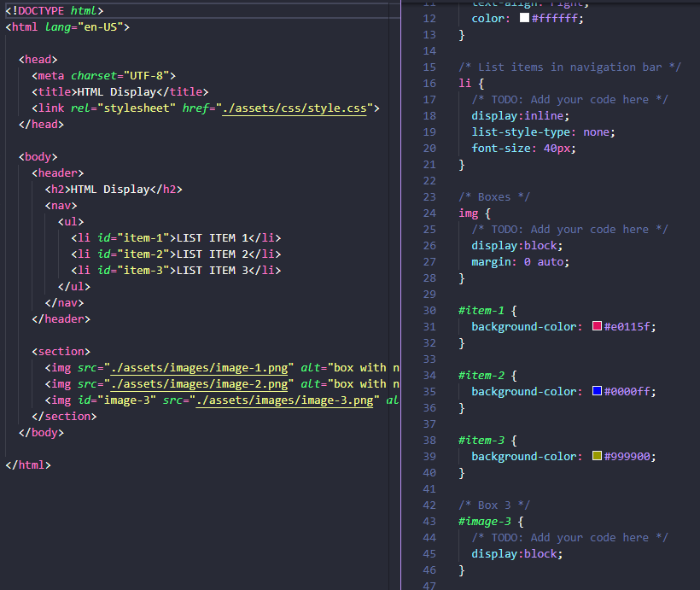Click the meta charset="UTF-8" line
This screenshot has width=700, height=590.
(x=103, y=76)
